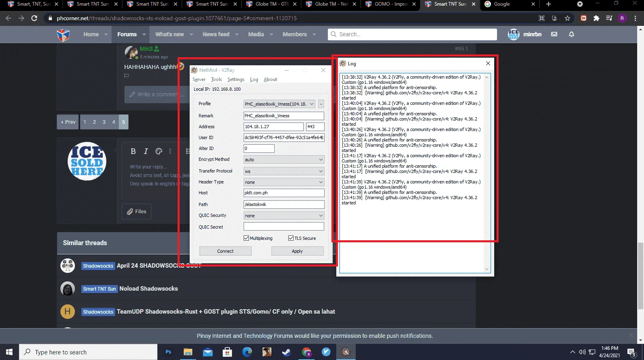The image size is (644, 360).
Task: Click the Home nav link
Action: (91, 34)
